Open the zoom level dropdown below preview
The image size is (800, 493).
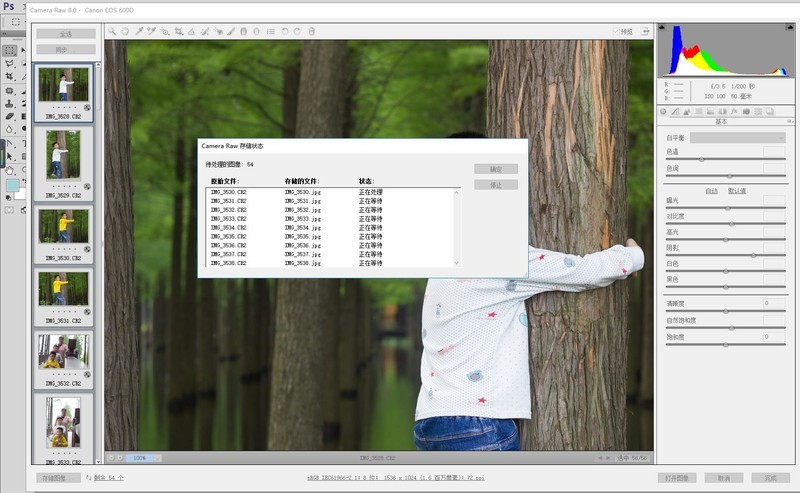[x=141, y=458]
